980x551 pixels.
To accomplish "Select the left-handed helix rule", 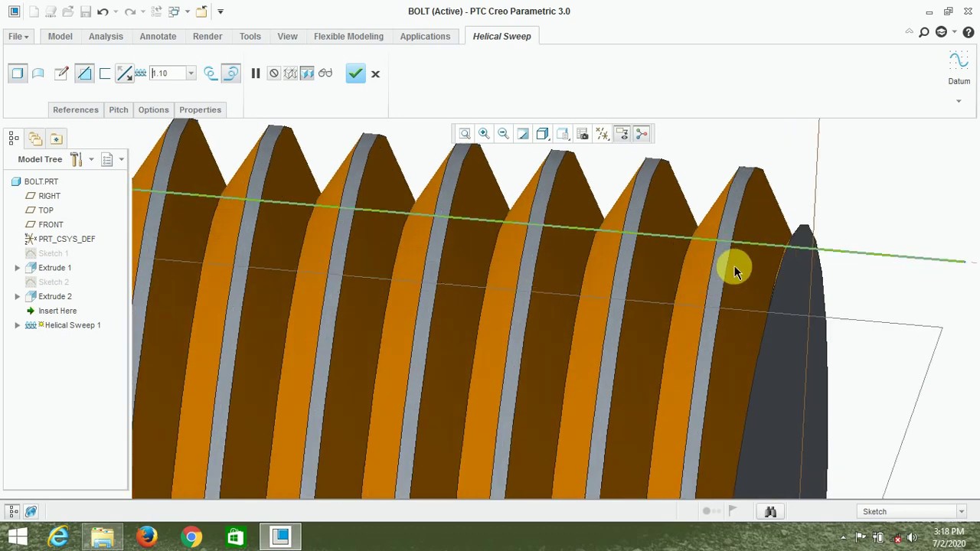I will [211, 73].
